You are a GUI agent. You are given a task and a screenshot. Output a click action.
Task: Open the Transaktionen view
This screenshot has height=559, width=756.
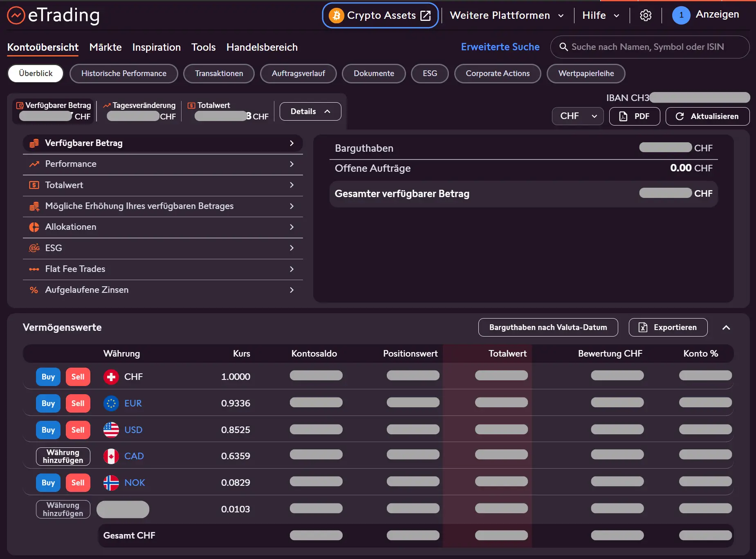click(219, 74)
